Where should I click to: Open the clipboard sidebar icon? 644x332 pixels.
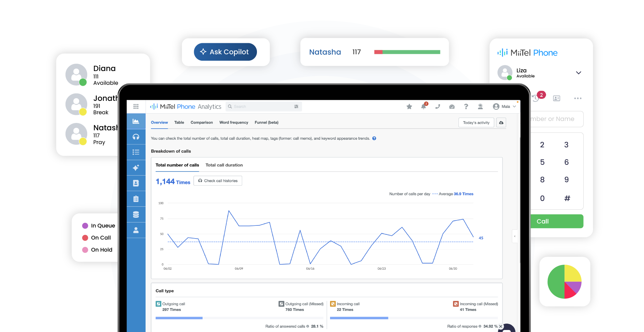(136, 199)
